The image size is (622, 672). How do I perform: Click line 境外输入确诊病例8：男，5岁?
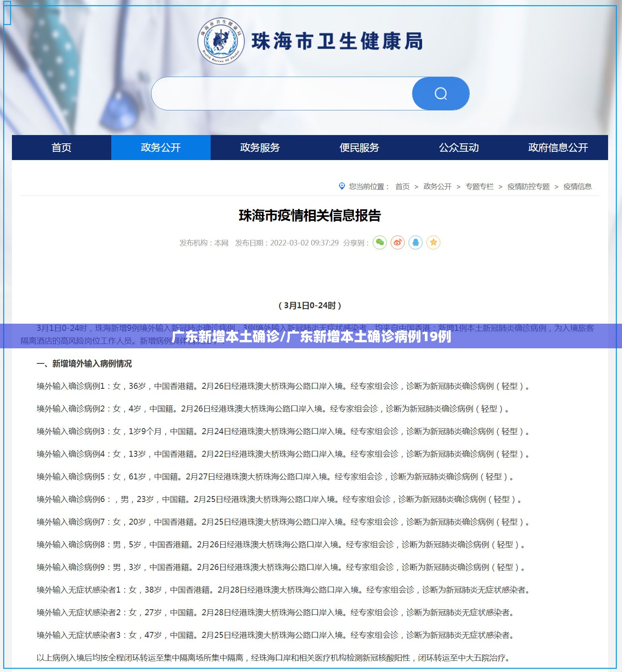[x=281, y=545]
